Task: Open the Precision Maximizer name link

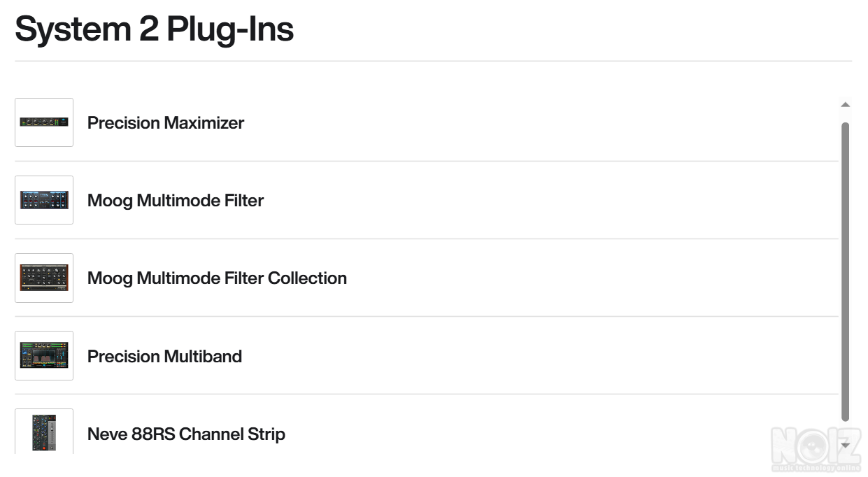Action: tap(166, 123)
